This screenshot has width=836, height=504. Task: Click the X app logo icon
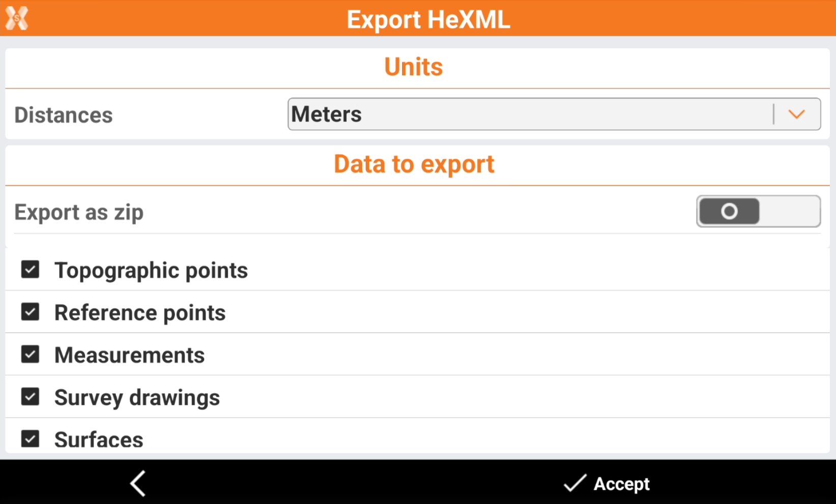click(x=17, y=18)
